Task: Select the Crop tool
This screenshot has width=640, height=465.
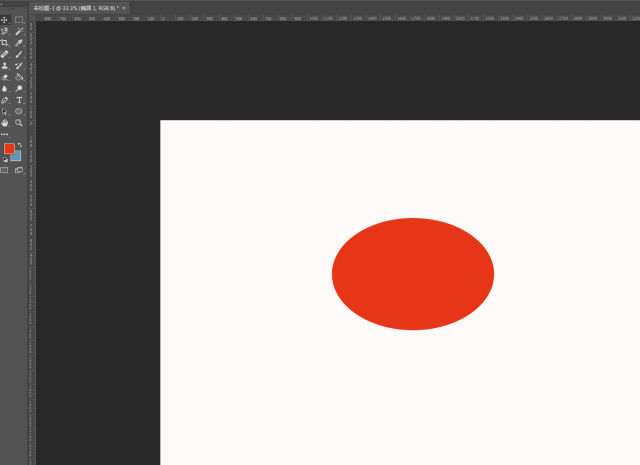Action: pyautogui.click(x=5, y=42)
